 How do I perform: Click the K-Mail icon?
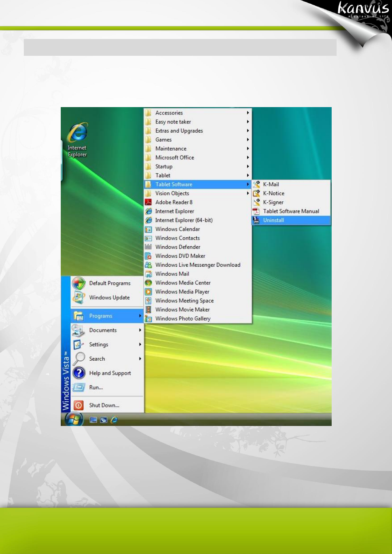256,184
